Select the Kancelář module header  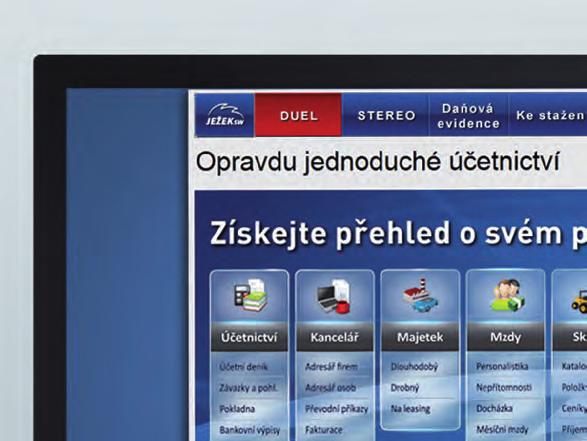point(334,337)
